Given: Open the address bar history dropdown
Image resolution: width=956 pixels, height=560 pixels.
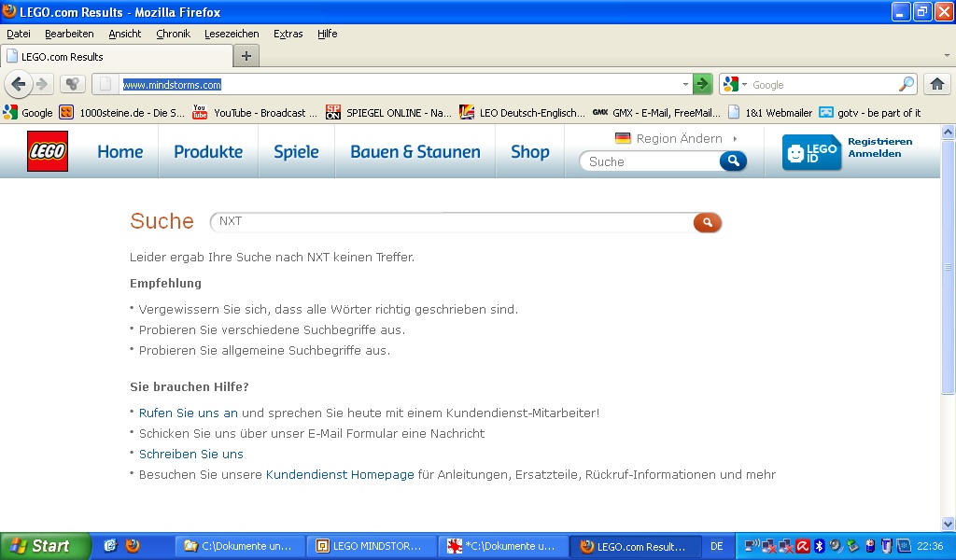Looking at the screenshot, I should click(x=687, y=84).
